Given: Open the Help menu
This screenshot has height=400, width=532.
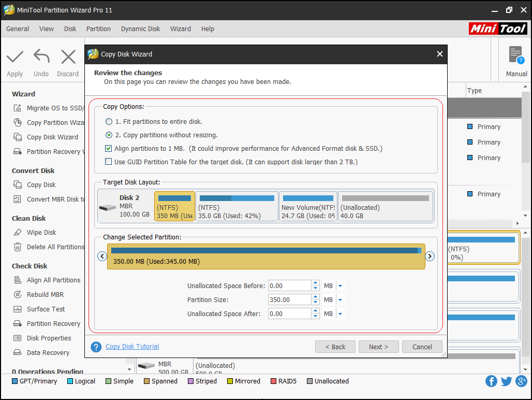Looking at the screenshot, I should pos(208,29).
